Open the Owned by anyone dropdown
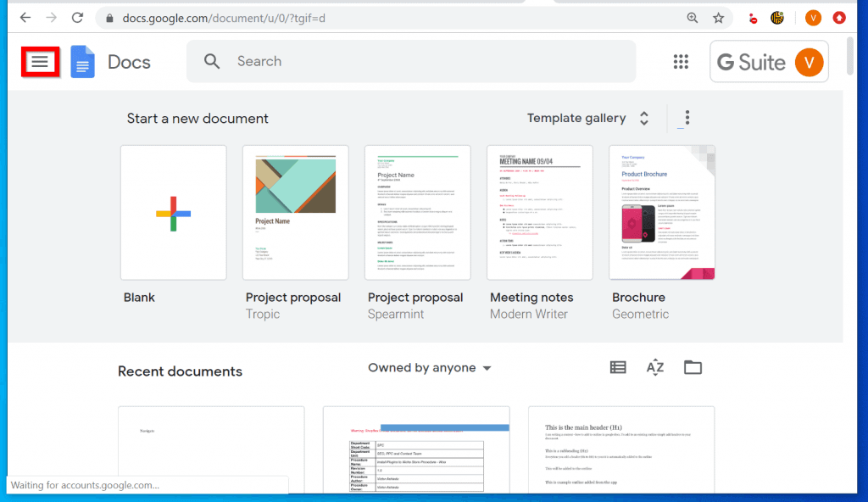The image size is (868, 502). [x=430, y=368]
